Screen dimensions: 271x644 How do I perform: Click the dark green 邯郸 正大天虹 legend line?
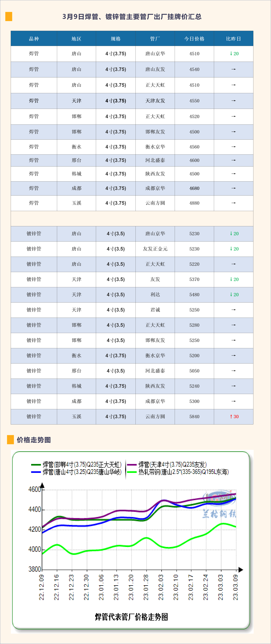point(36,465)
